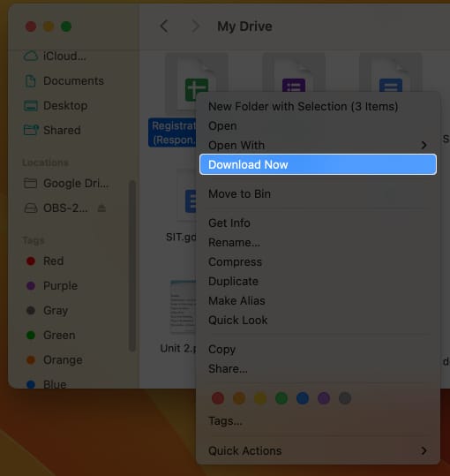
Task: Select the purple Forms file icon
Action: click(294, 85)
